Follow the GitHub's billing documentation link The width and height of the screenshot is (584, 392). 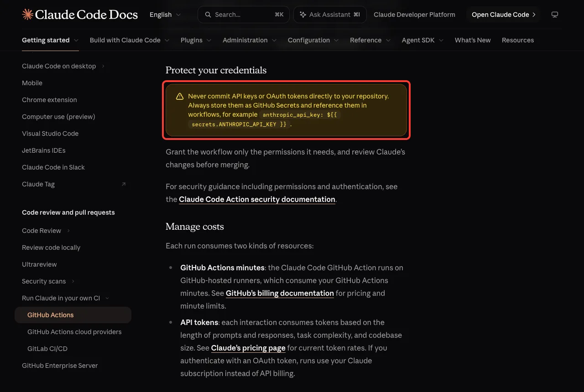pyautogui.click(x=280, y=293)
